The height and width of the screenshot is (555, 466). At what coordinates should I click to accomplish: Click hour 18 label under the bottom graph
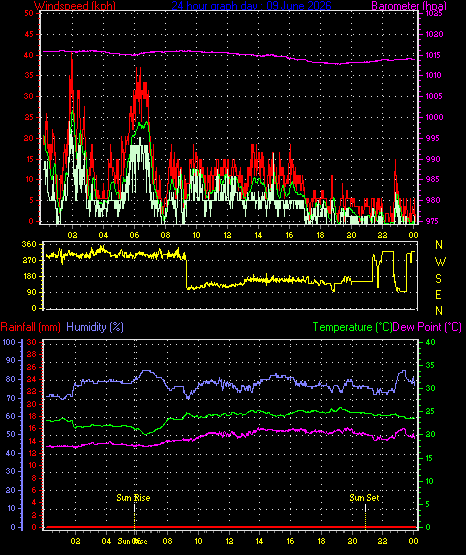321,541
